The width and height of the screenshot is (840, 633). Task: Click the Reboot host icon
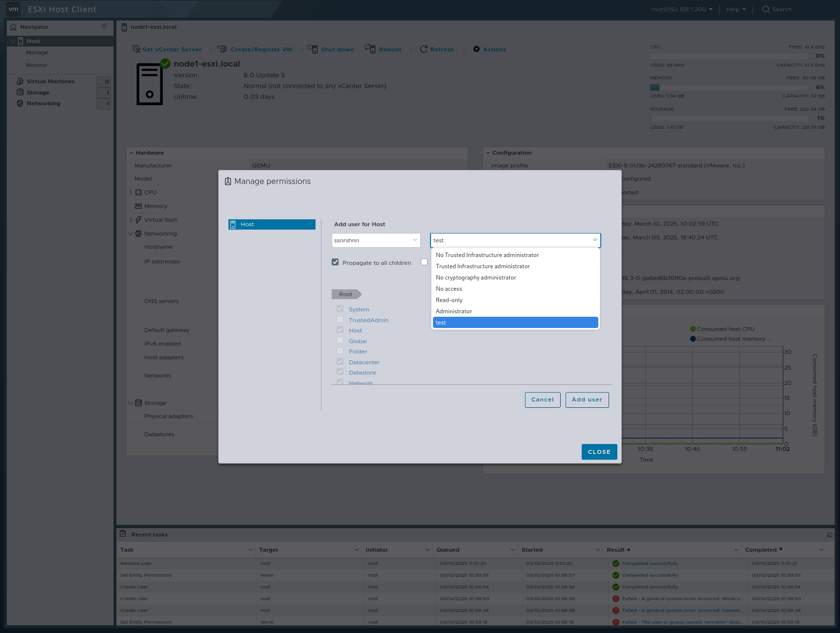point(371,49)
